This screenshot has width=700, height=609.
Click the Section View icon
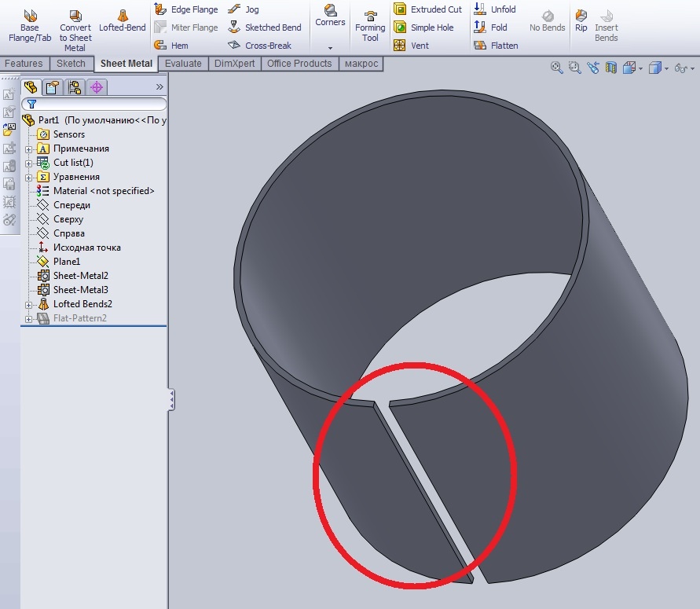[610, 68]
